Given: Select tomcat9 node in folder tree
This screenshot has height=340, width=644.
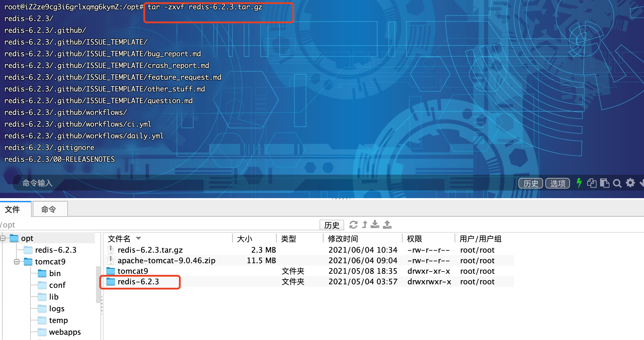Looking at the screenshot, I should (x=50, y=261).
